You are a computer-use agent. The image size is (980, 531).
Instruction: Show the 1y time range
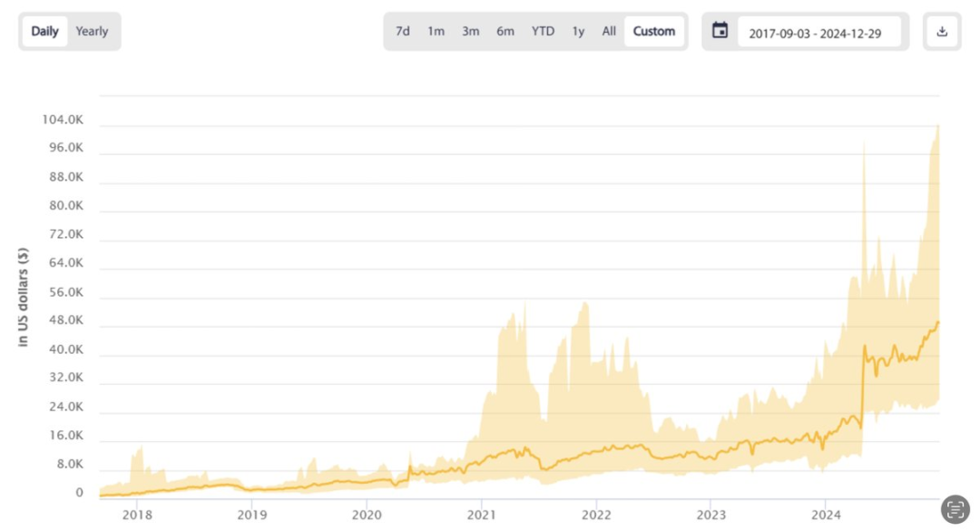click(x=578, y=31)
